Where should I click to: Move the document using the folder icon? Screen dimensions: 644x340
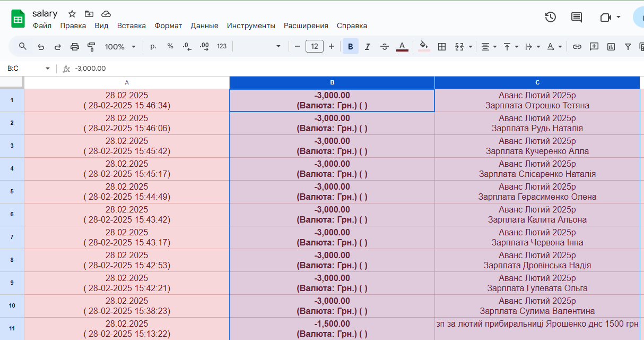click(x=89, y=14)
